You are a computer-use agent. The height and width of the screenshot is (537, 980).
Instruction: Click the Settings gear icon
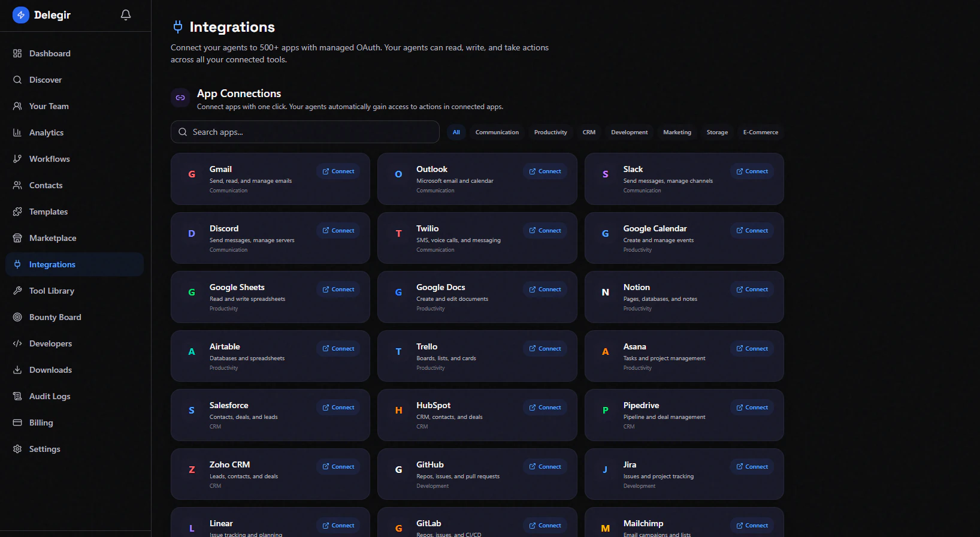pyautogui.click(x=17, y=449)
